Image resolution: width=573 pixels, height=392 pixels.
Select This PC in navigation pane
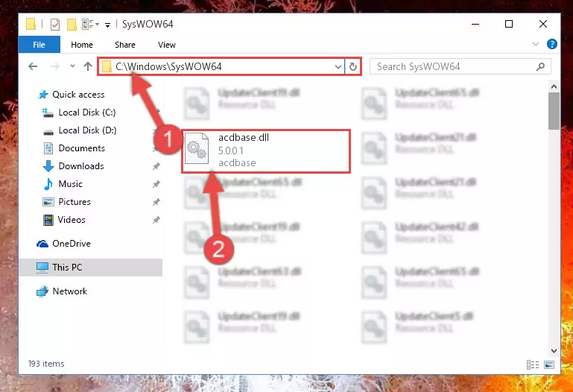click(x=91, y=268)
